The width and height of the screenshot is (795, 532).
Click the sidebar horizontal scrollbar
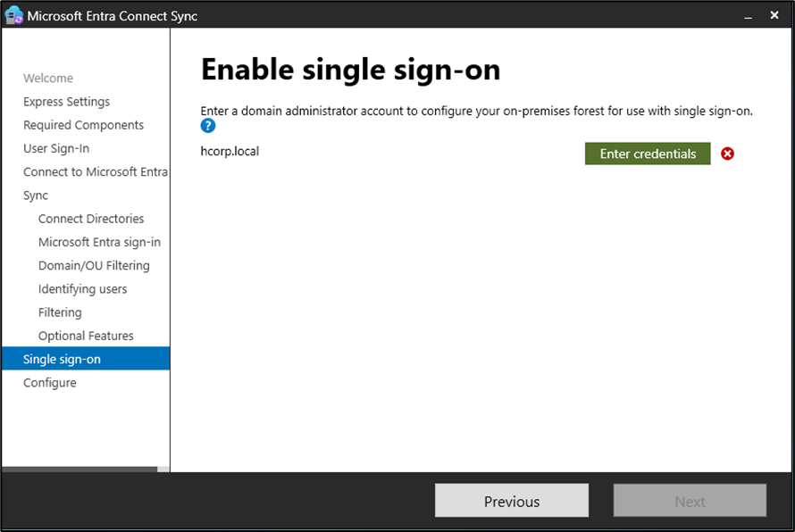click(79, 469)
